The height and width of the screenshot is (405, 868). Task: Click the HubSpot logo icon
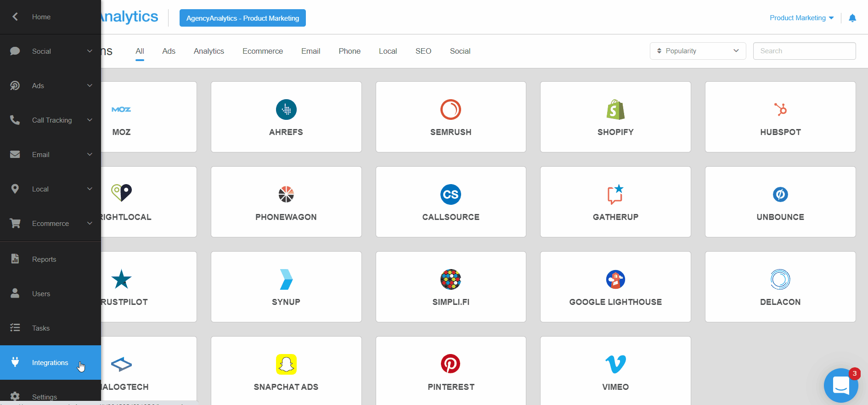(x=780, y=109)
